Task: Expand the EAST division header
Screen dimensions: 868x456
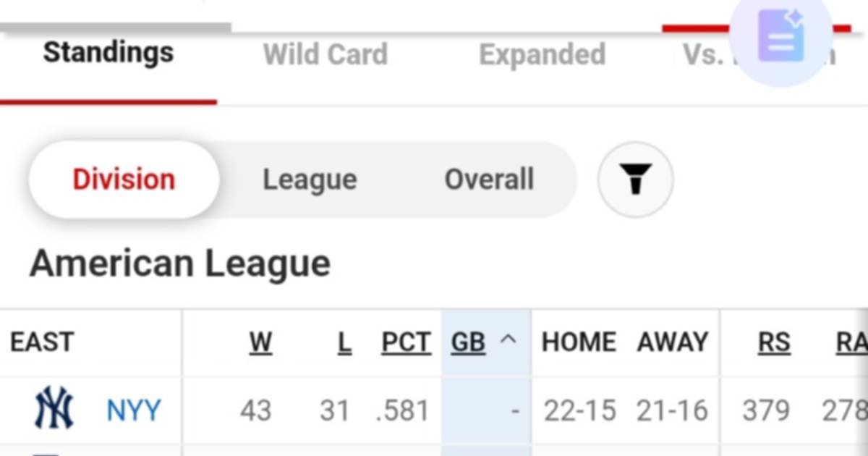Action: click(41, 340)
